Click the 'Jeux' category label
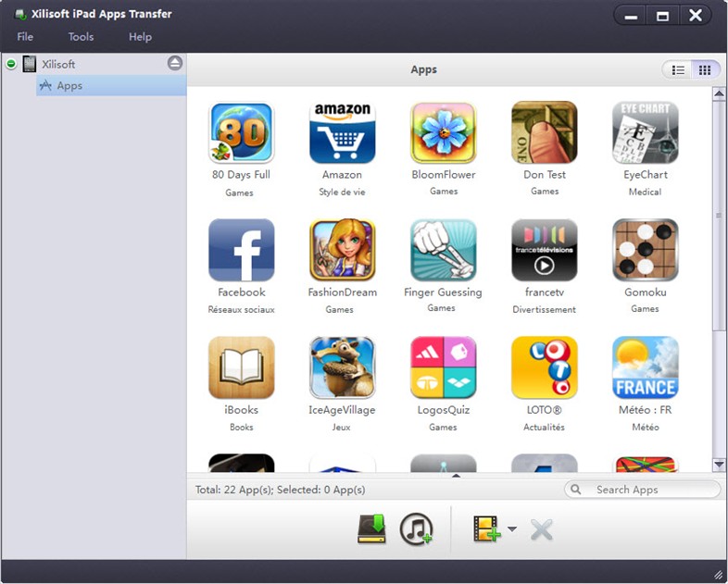The width and height of the screenshot is (728, 584). pyautogui.click(x=341, y=427)
